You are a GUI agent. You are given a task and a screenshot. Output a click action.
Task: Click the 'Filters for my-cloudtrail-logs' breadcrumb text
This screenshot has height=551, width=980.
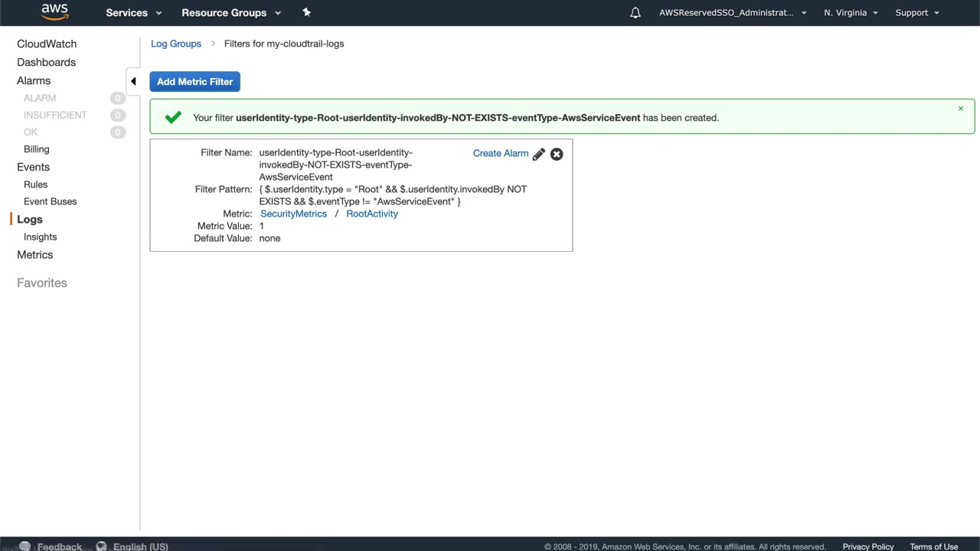[x=284, y=44]
